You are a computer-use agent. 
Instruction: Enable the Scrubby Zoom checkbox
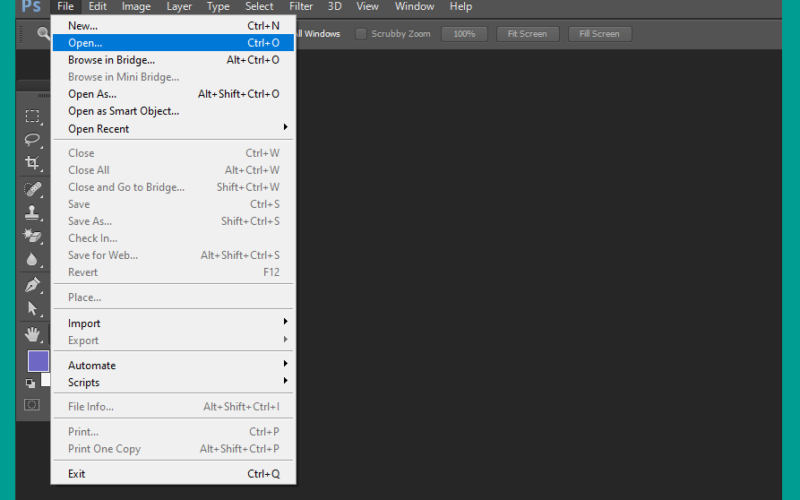pyautogui.click(x=361, y=34)
